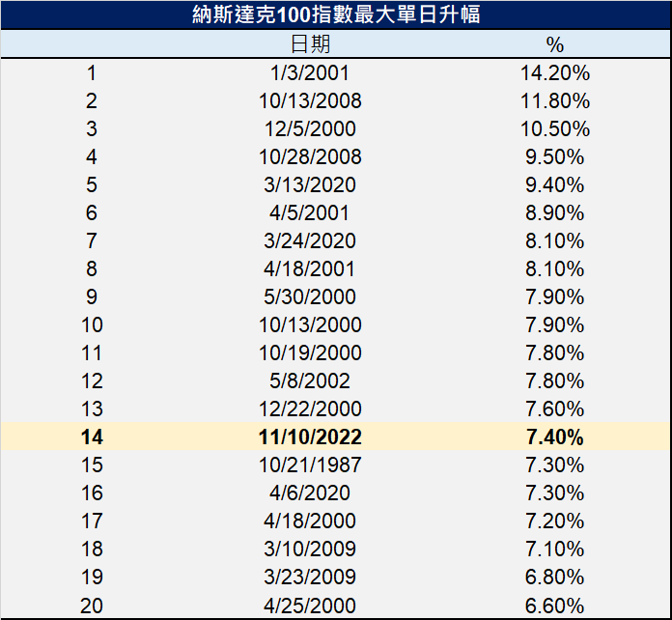Screen dimensions: 672x620
Task: Click the date 10/13/2000
Action: [310, 325]
